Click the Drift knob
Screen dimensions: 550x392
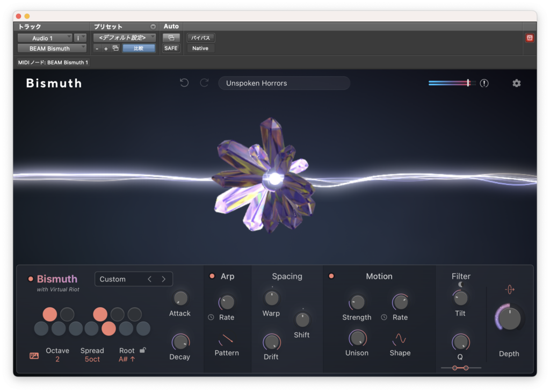[x=271, y=342]
